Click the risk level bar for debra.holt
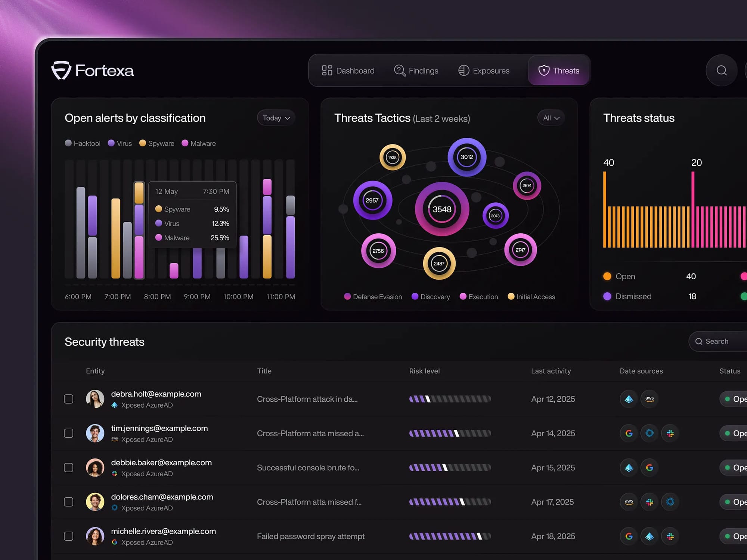Screen dimensions: 747x560 [x=450, y=399]
